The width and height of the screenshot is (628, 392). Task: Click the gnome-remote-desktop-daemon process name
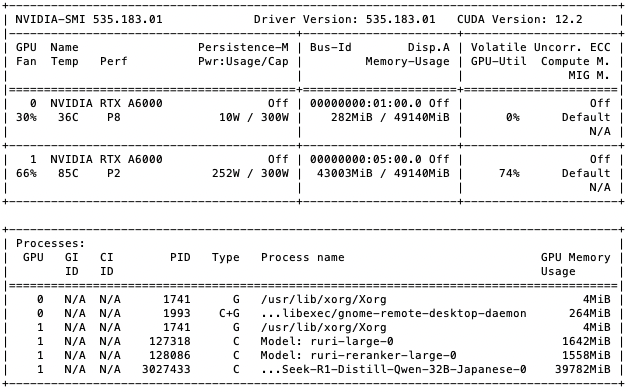(394, 313)
